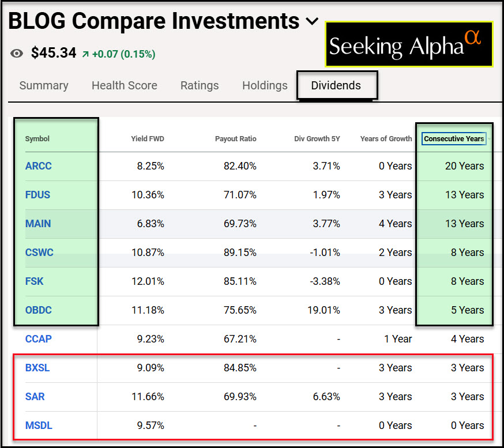Image resolution: width=504 pixels, height=448 pixels.
Task: Click the BXSL ticker link
Action: click(37, 368)
